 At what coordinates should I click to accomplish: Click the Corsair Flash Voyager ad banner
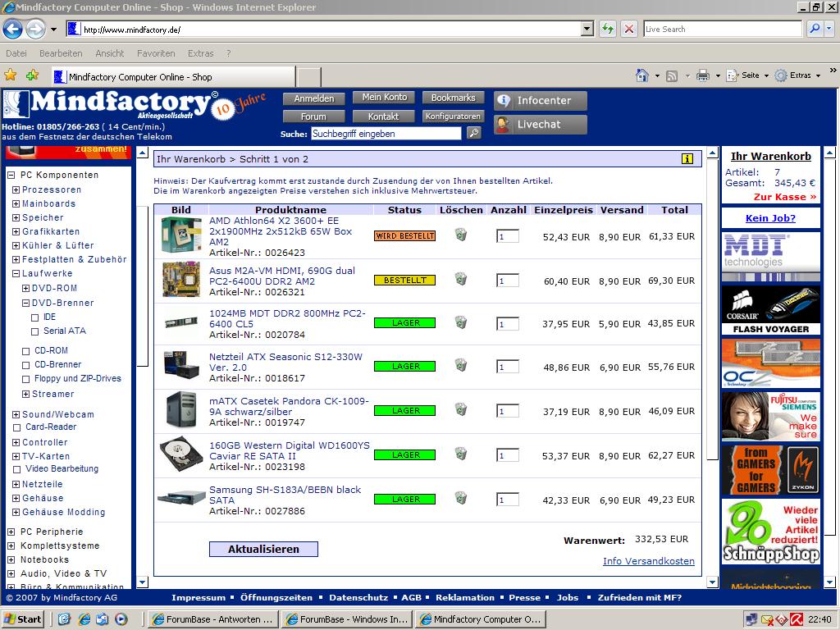771,311
